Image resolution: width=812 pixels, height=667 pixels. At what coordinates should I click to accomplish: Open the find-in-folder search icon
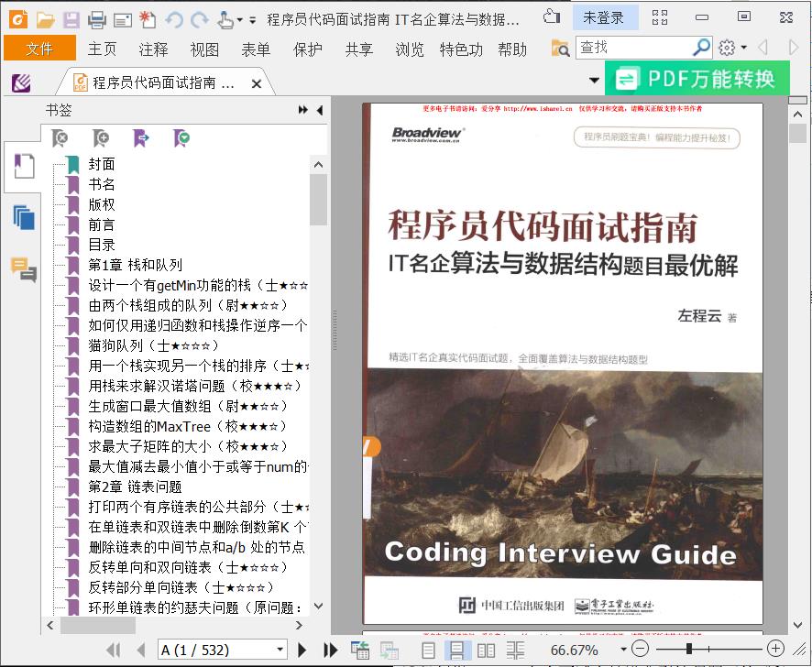pos(560,48)
